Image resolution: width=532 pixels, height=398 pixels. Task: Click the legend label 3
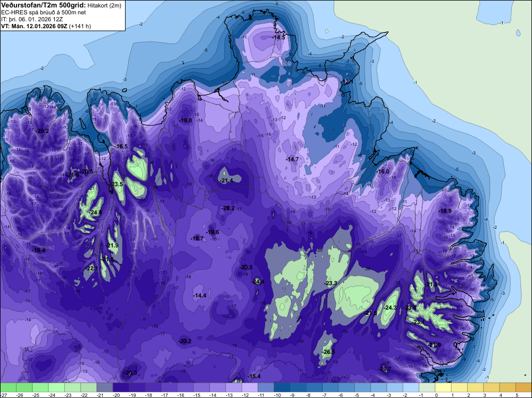(485, 395)
